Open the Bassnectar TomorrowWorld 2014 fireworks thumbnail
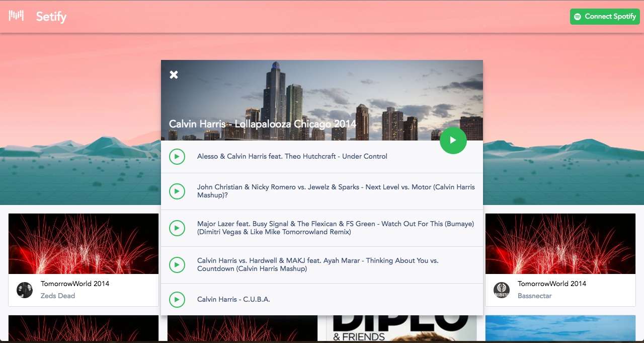This screenshot has width=644, height=343. (560, 244)
